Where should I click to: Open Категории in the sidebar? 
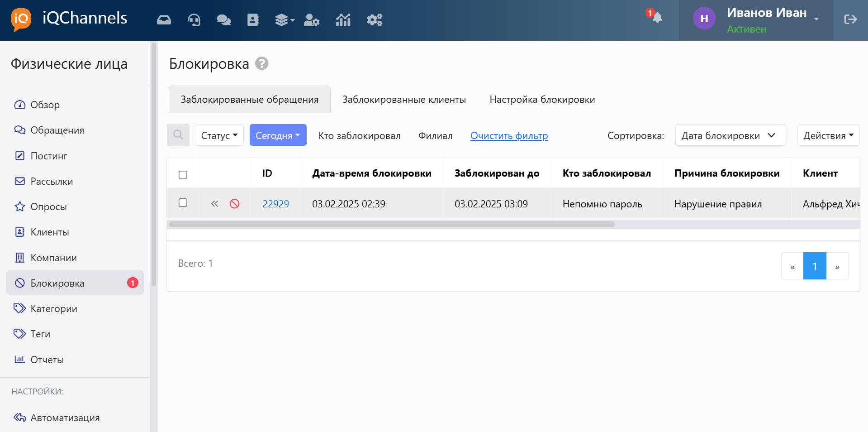tap(75, 308)
